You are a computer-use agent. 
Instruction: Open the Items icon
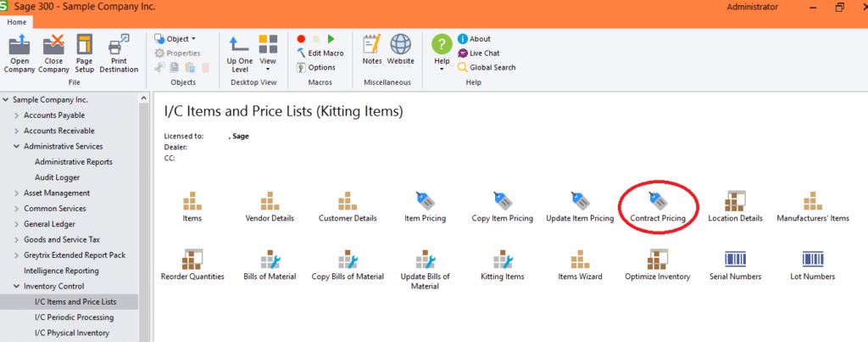192,207
